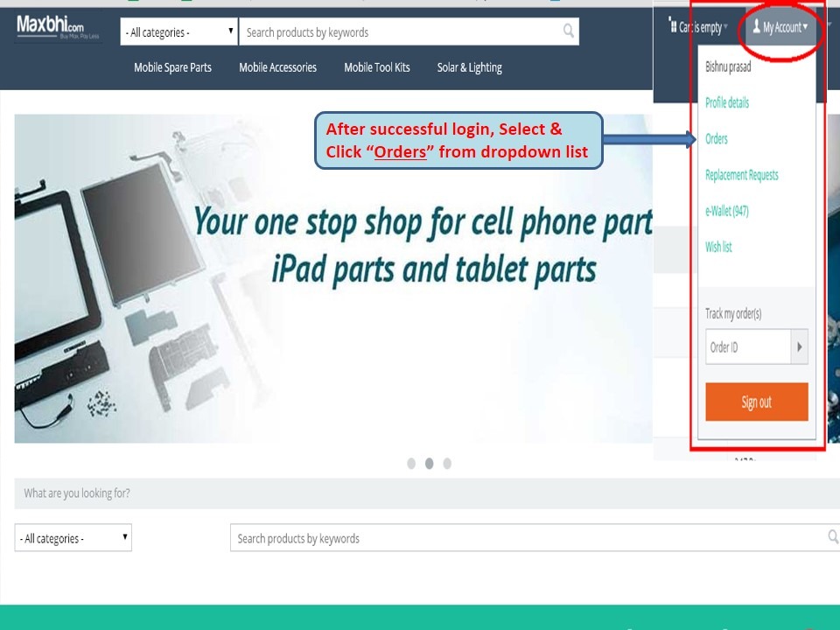Viewport: 840px width, 630px height.
Task: Click the Cart is empty label
Action: coord(700,27)
